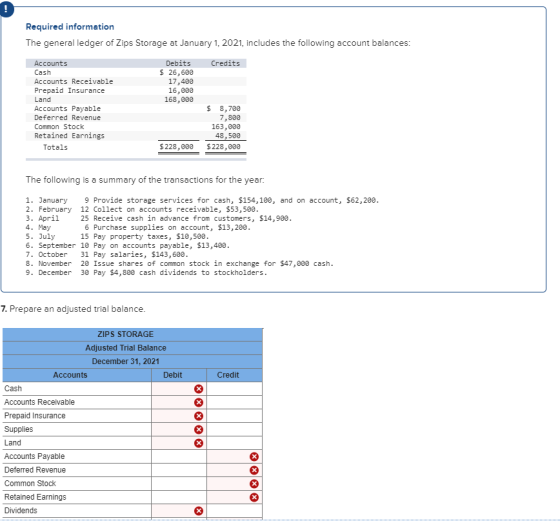Click the red X icon in Deferred Revenue row
Viewport: 560px width, 521px height.
[254, 470]
